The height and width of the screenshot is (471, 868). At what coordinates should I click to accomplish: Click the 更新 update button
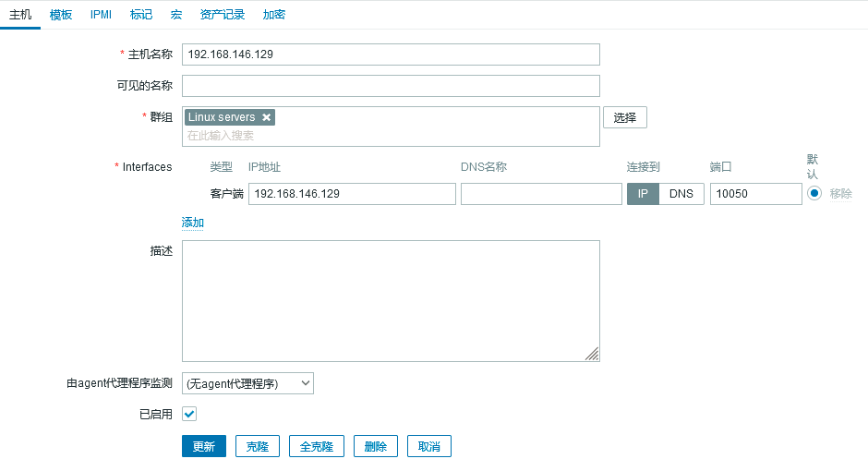[x=204, y=446]
